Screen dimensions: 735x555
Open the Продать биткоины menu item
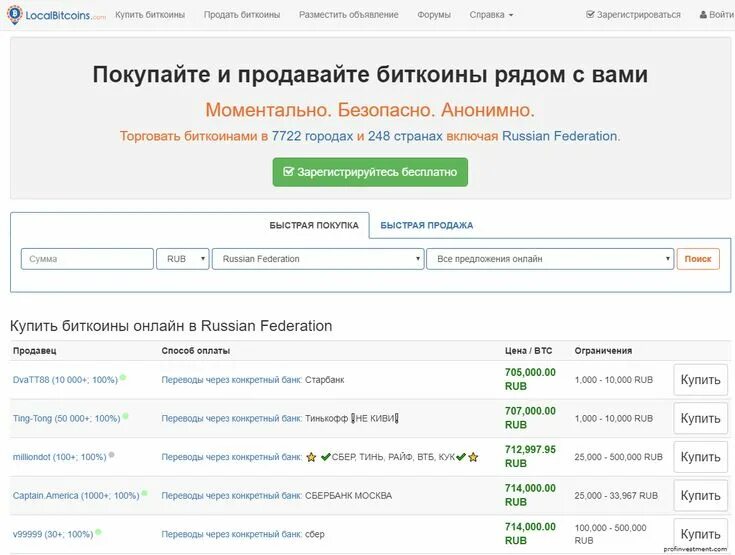(242, 15)
